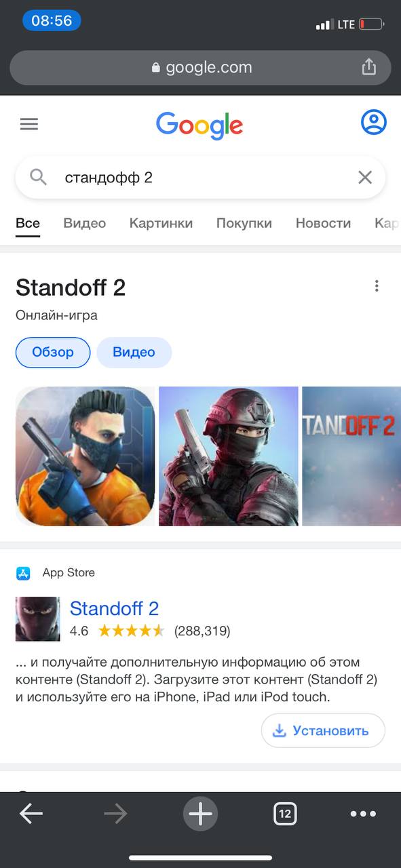
Task: Tap the magnifier search icon
Action: click(39, 178)
